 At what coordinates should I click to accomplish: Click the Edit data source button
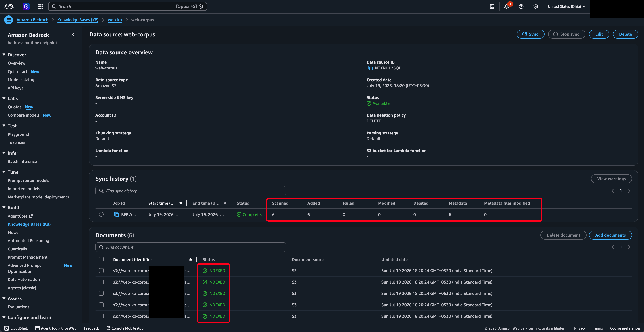click(599, 34)
